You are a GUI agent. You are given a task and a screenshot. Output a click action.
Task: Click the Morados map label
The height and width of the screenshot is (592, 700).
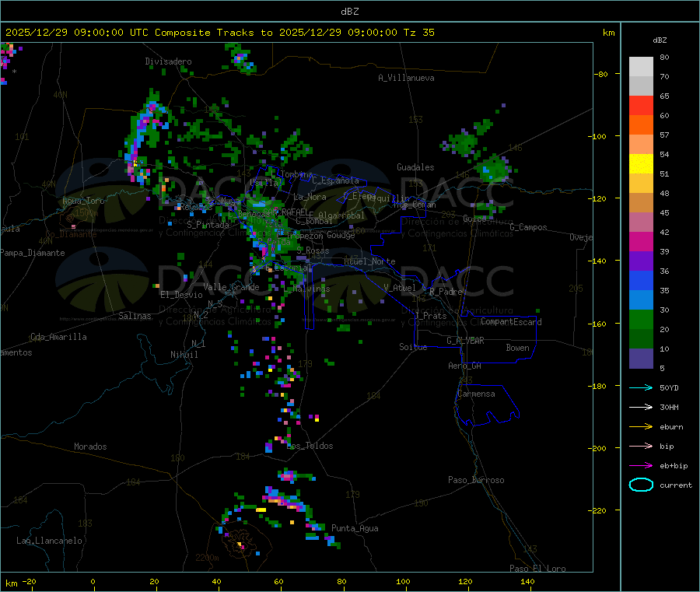[x=90, y=447]
